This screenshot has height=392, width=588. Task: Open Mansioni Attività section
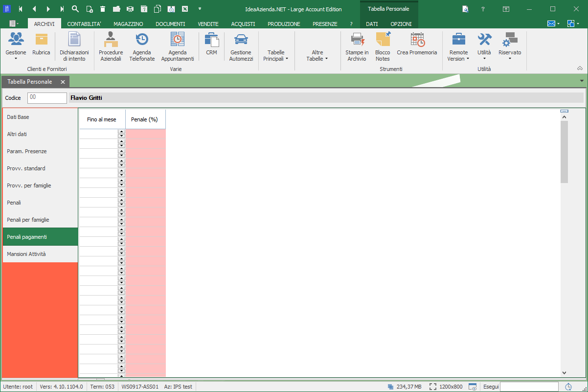[40, 254]
